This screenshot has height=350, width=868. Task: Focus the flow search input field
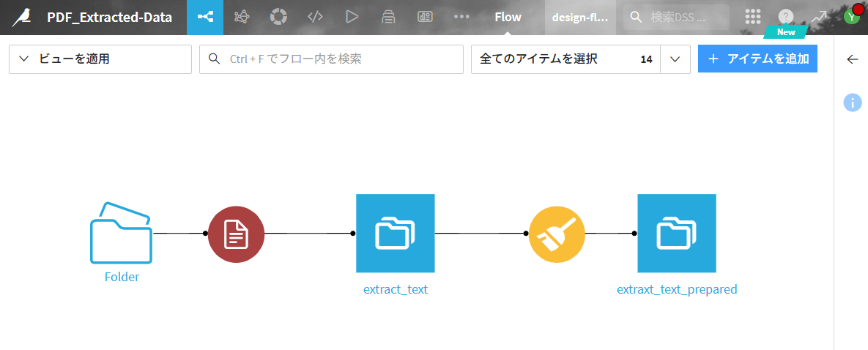[x=331, y=59]
